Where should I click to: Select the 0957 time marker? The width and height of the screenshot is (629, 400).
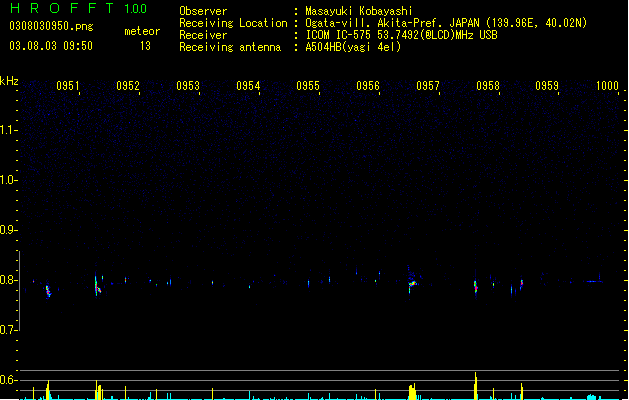[428, 86]
